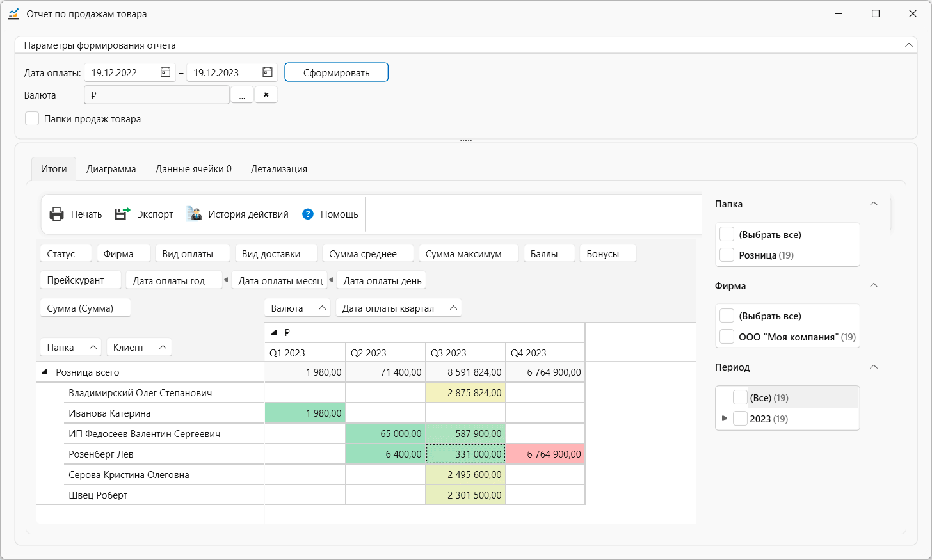Click the 'Вид оплаты' field button
This screenshot has height=560, width=932.
pos(192,254)
